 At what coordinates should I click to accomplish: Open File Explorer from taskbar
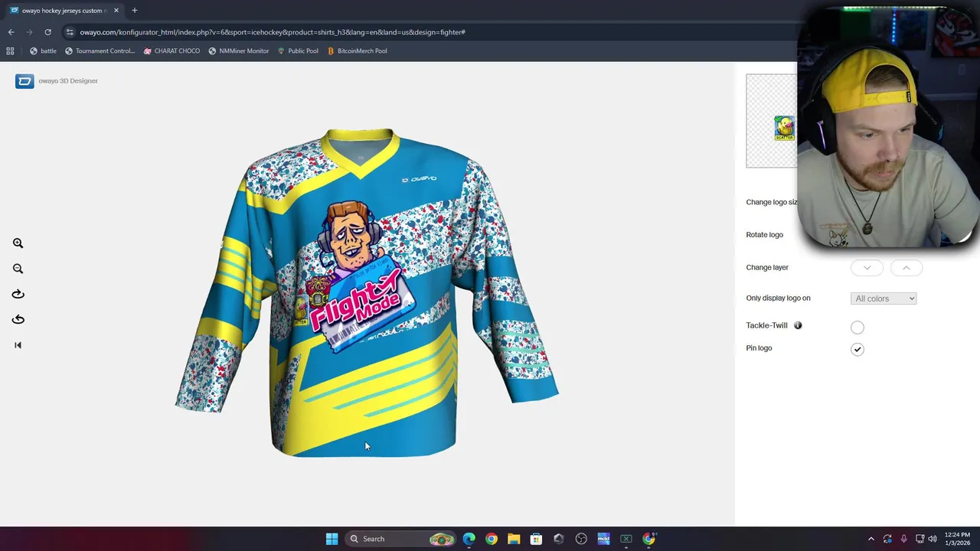click(514, 539)
